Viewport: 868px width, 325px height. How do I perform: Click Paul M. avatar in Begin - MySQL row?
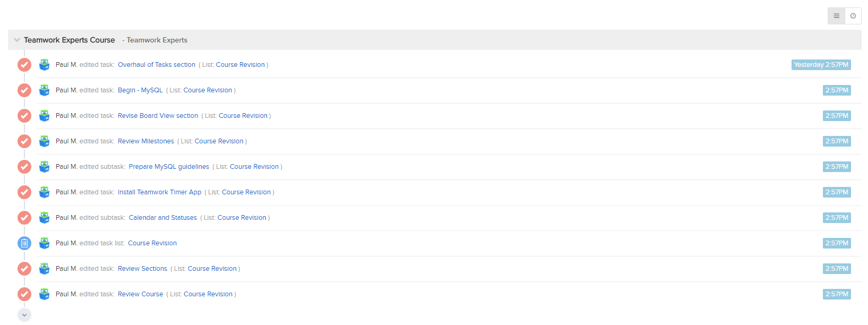pos(45,90)
